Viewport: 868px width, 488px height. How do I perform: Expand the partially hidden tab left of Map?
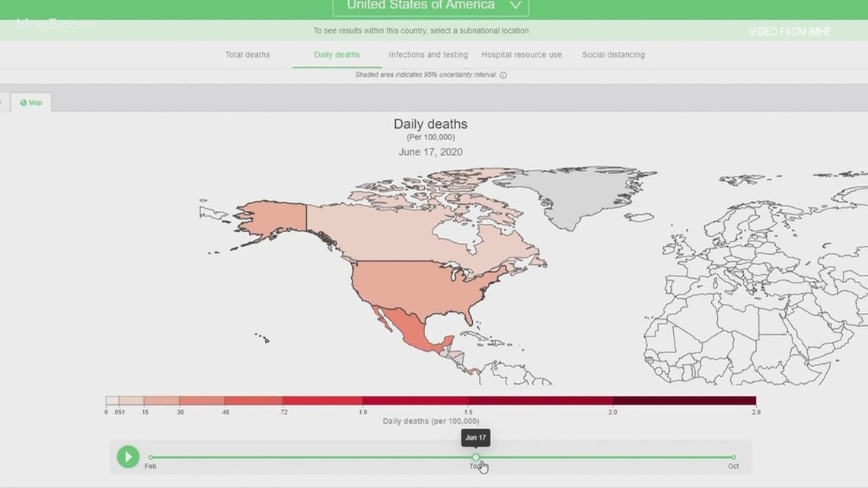tap(4, 102)
